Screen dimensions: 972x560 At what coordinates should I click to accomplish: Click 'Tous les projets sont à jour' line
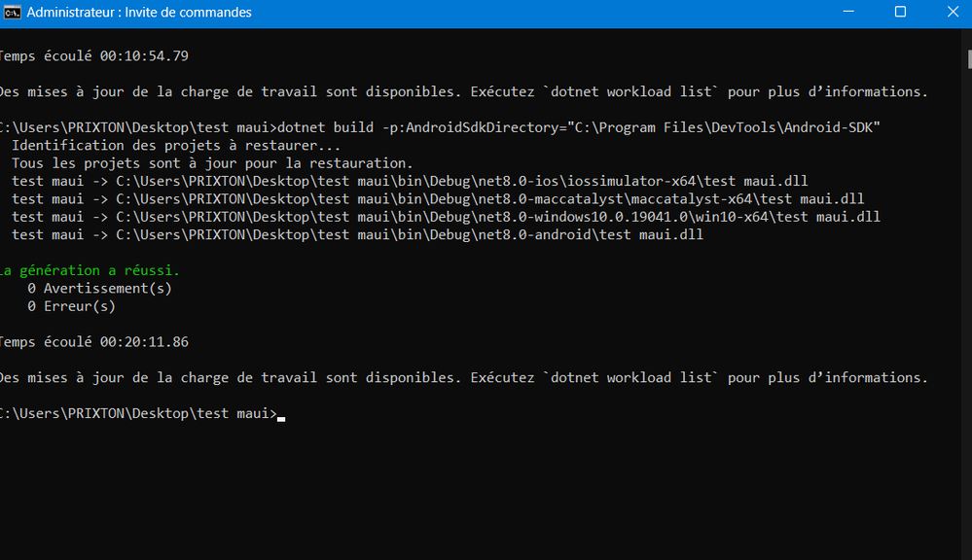pyautogui.click(x=212, y=163)
